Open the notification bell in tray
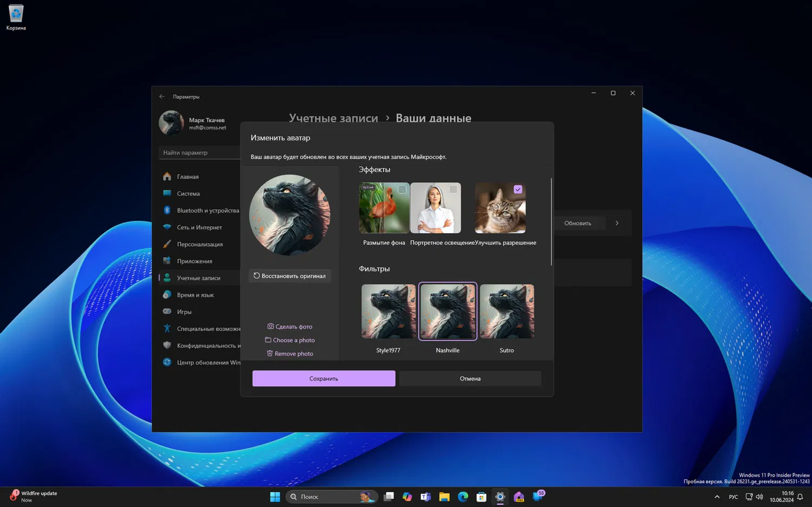 point(800,497)
